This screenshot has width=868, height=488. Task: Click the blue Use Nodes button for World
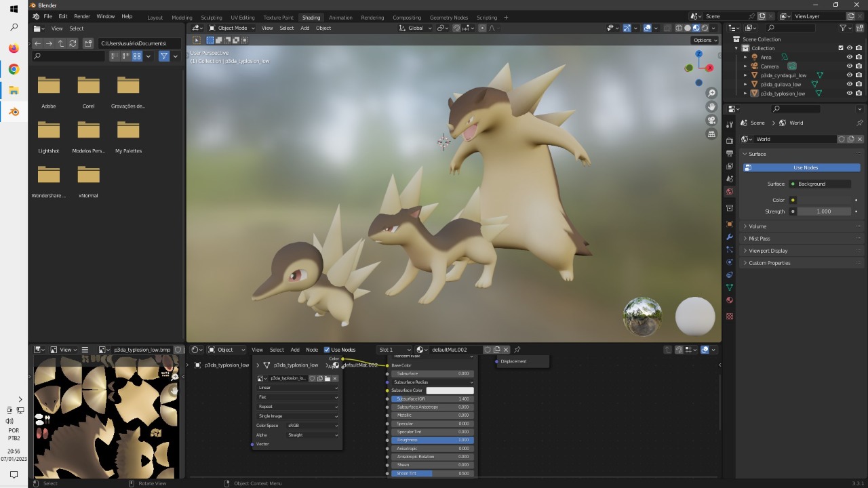805,167
